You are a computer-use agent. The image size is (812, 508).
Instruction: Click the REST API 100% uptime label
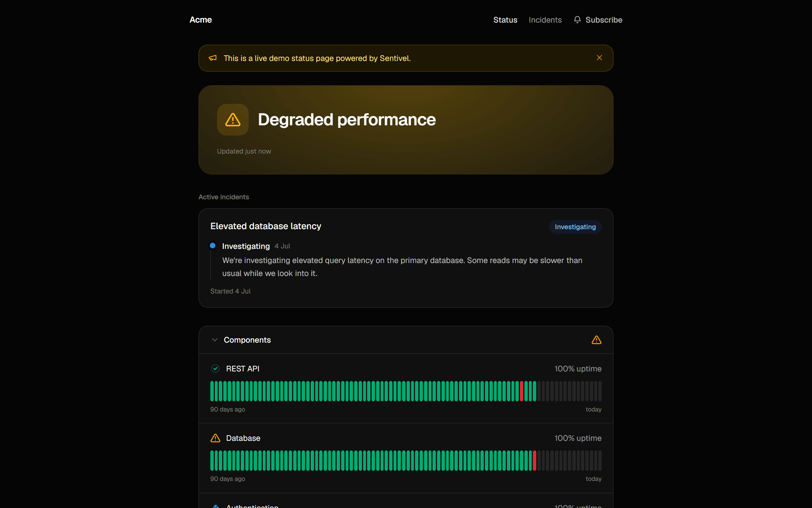coord(578,369)
